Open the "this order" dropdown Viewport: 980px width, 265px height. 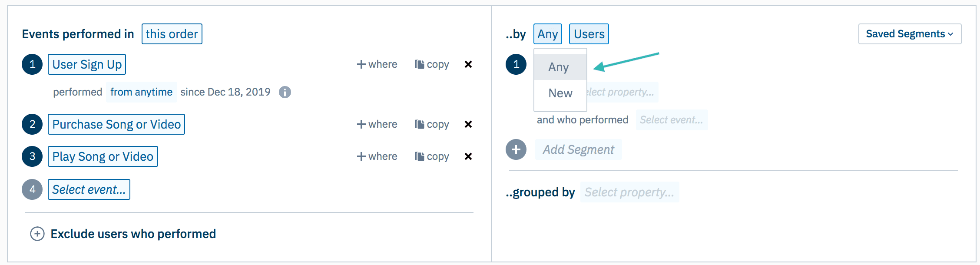pyautogui.click(x=172, y=33)
